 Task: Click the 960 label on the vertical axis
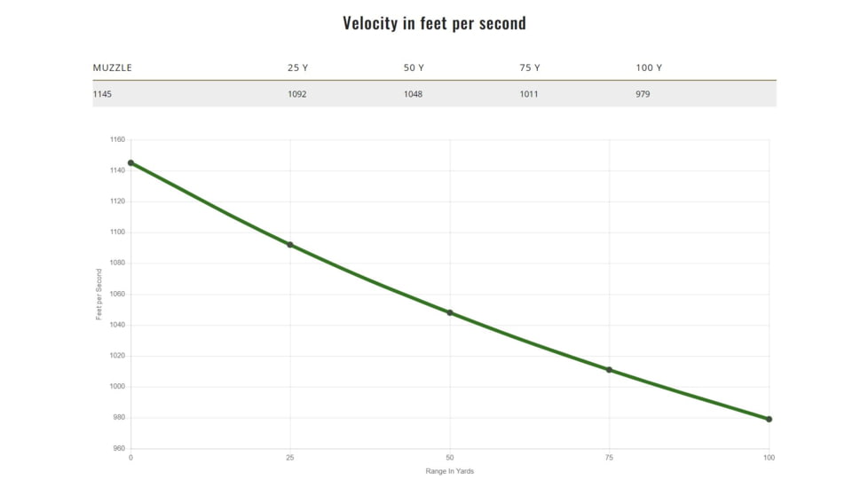(x=119, y=449)
